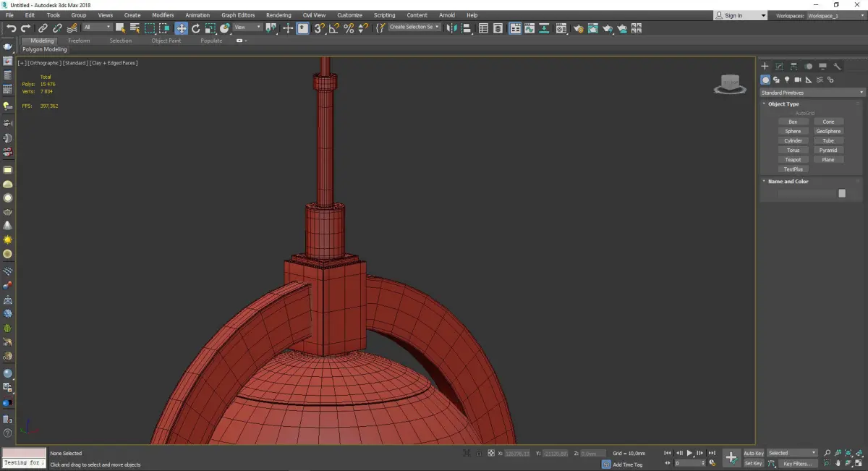The height and width of the screenshot is (471, 868).
Task: Select the Lights category icon
Action: tap(786, 80)
